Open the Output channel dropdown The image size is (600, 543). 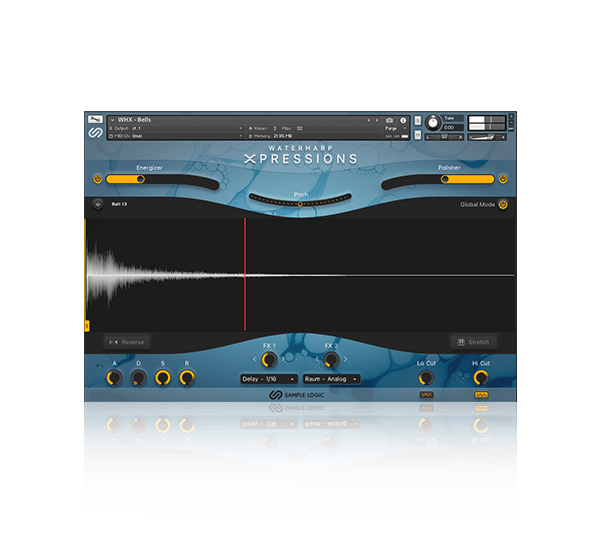click(x=176, y=128)
